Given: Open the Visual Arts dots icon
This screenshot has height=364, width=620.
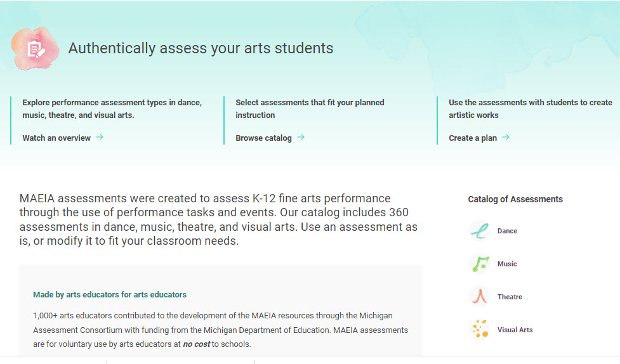Looking at the screenshot, I should point(480,330).
